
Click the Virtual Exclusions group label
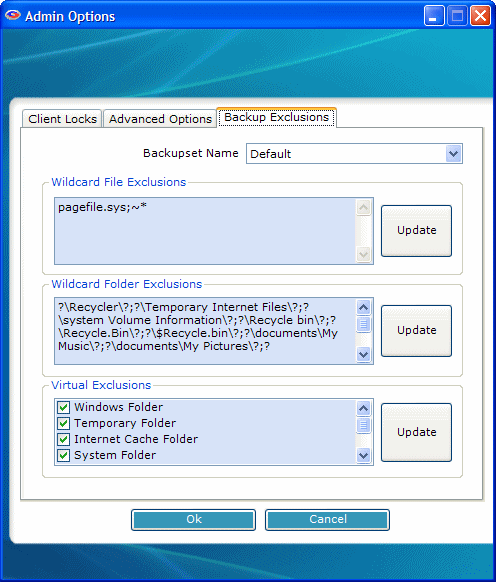coord(101,385)
